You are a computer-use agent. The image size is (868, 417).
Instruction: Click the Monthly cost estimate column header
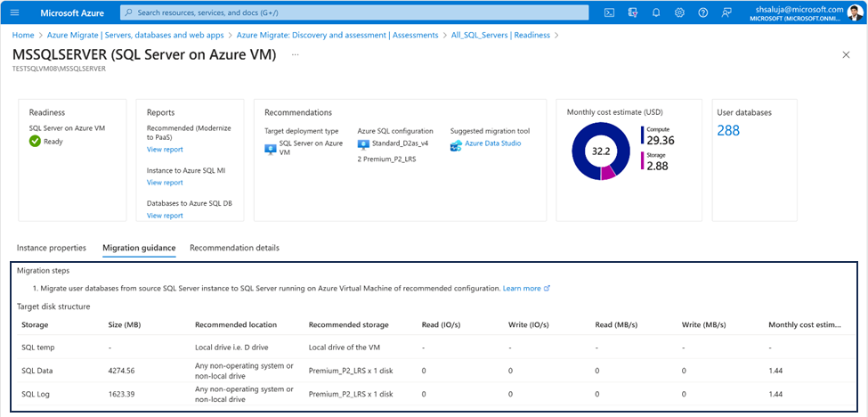pyautogui.click(x=806, y=324)
